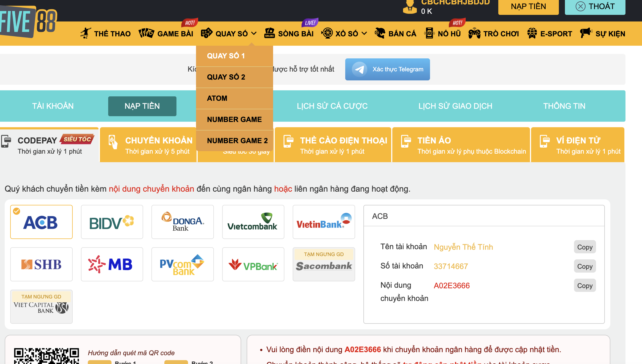Screen dimensions: 642x364
Task: Open the Lịch Sử Giao Dịch tab
Action: coord(455,106)
